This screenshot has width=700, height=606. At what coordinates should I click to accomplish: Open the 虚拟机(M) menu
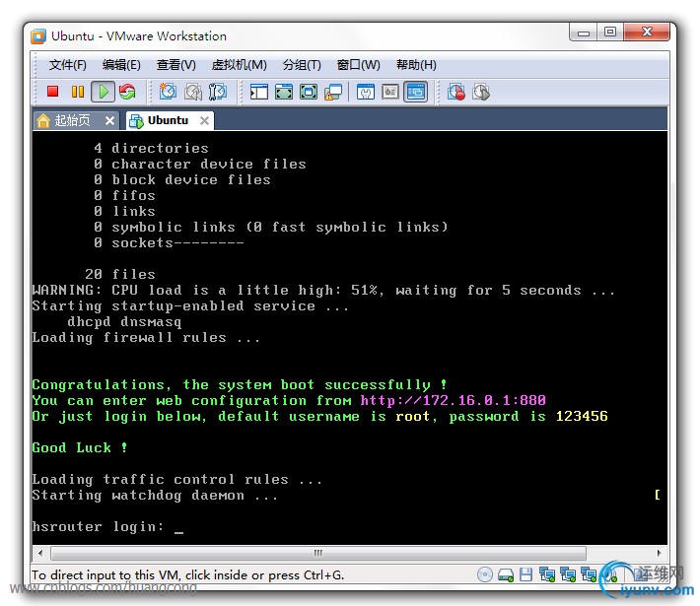(x=239, y=65)
